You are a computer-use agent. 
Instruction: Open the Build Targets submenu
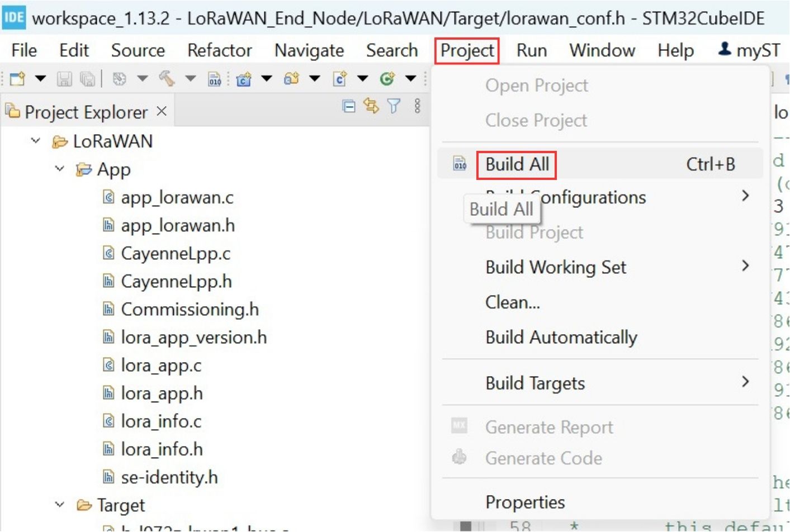click(600, 383)
